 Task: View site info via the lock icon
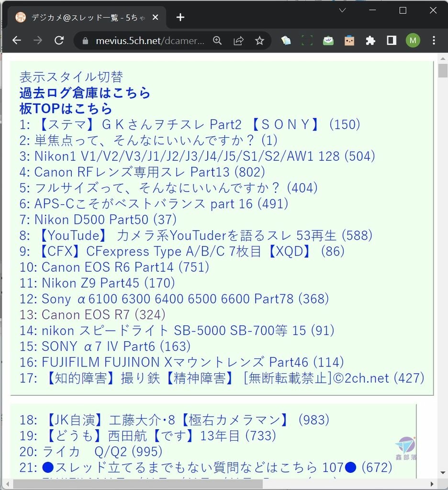[x=85, y=41]
